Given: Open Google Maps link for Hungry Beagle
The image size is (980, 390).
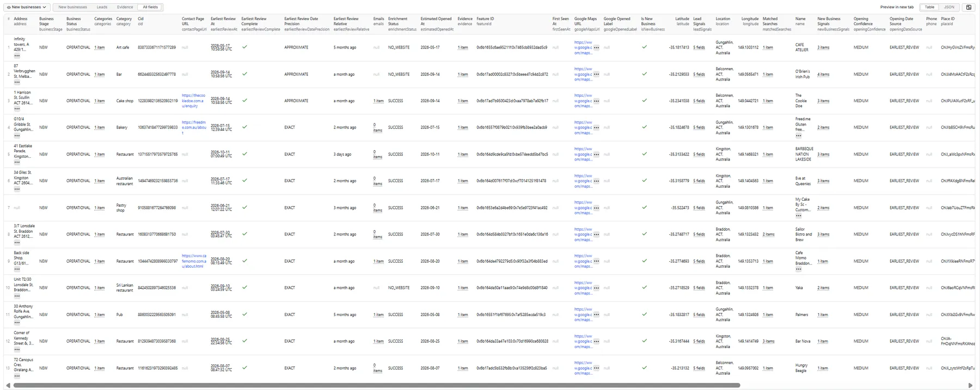Looking at the screenshot, I should [583, 368].
